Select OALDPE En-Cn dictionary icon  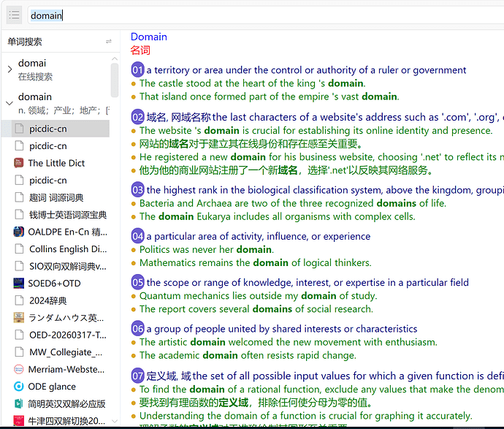point(19,232)
